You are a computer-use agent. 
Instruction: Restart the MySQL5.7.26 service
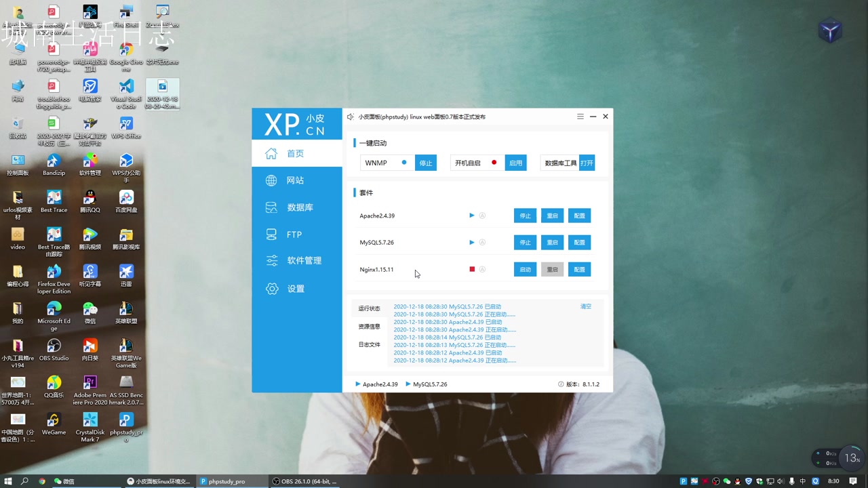552,243
